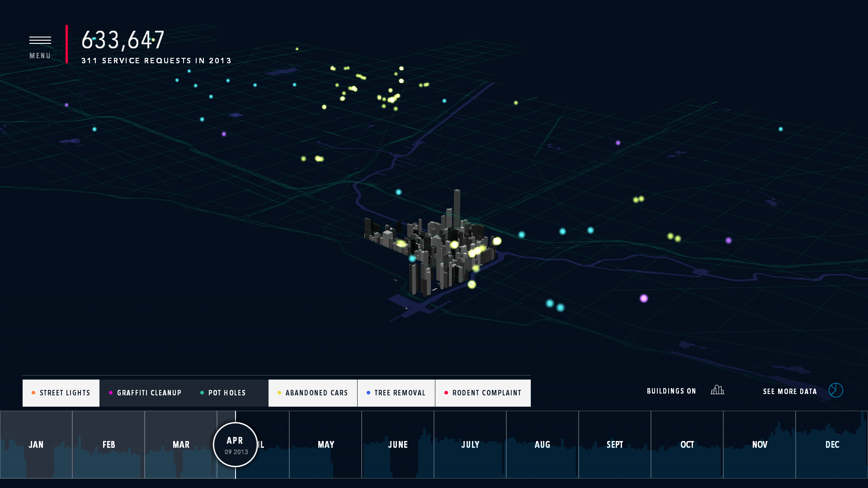Jump to JAN on timeline
This screenshot has height=488, width=868.
(36, 445)
